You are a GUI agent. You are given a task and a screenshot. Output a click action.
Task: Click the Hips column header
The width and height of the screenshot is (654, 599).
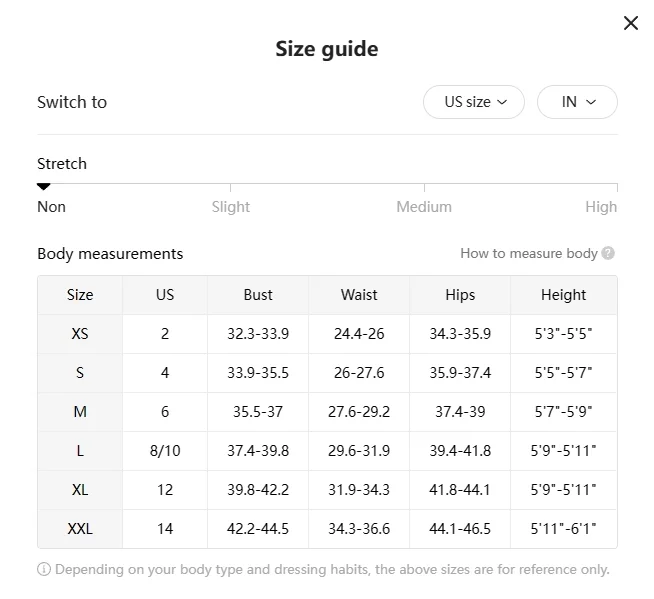[x=460, y=295]
